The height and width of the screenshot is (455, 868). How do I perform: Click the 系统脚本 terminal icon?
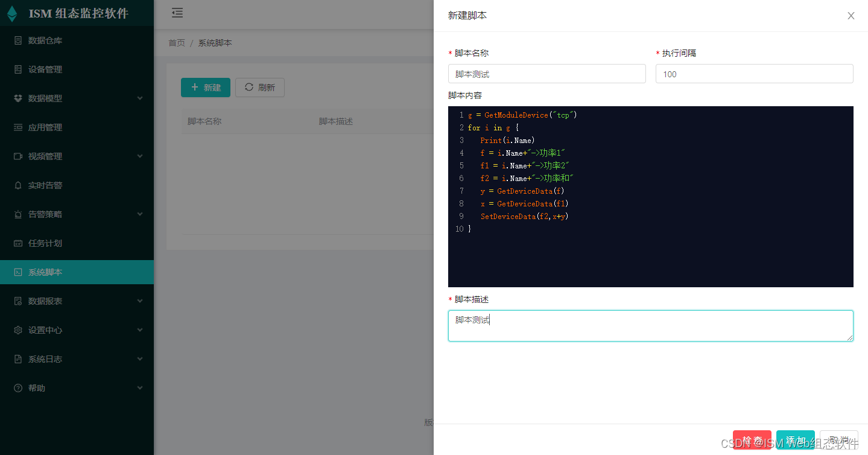18,272
